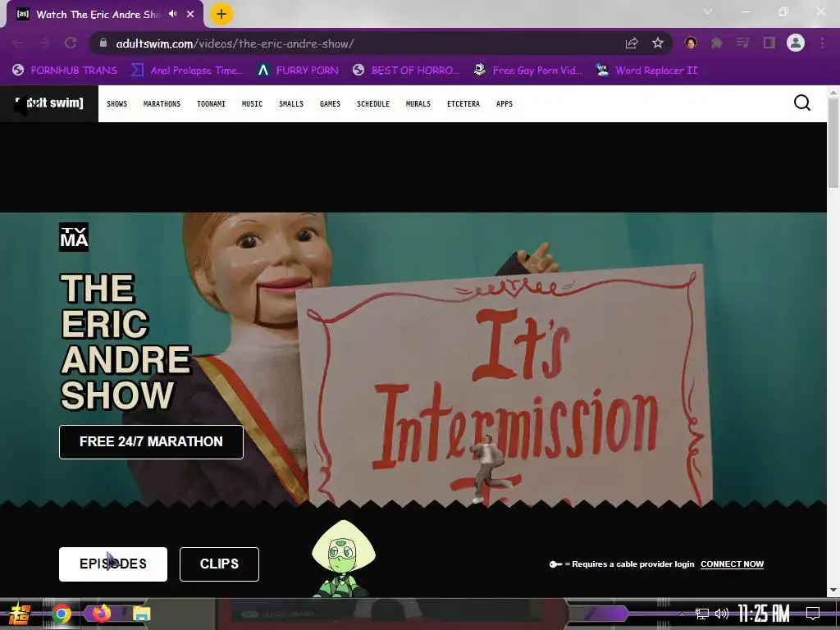The image size is (840, 630).
Task: Open Chrome three-dot menu
Action: tap(822, 43)
